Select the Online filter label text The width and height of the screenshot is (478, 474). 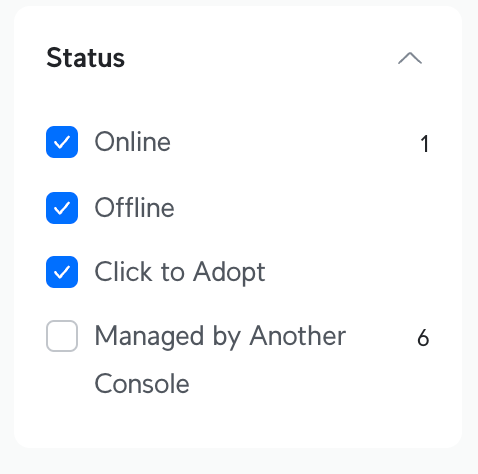coord(133,142)
